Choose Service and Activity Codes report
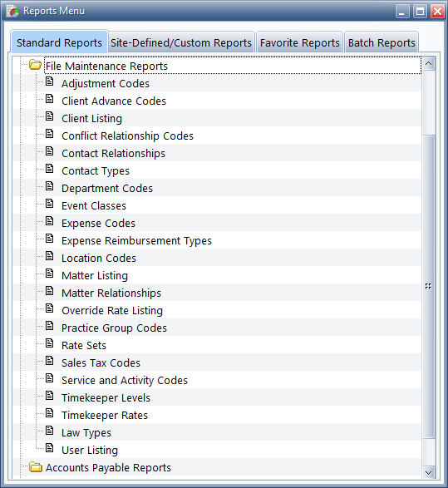This screenshot has height=488, width=448. point(125,380)
